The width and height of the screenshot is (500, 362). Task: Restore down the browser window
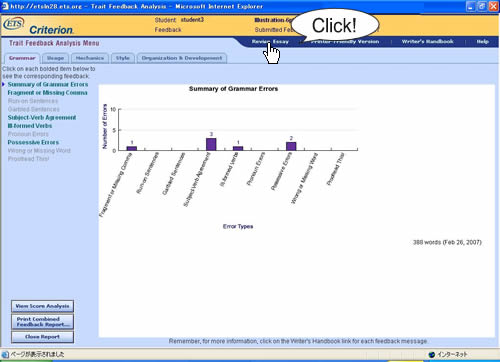(x=482, y=6)
